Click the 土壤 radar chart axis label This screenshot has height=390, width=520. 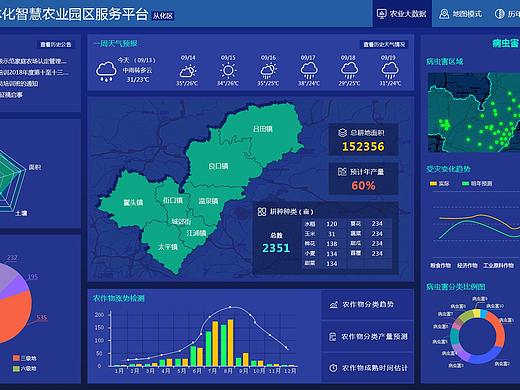point(21,213)
